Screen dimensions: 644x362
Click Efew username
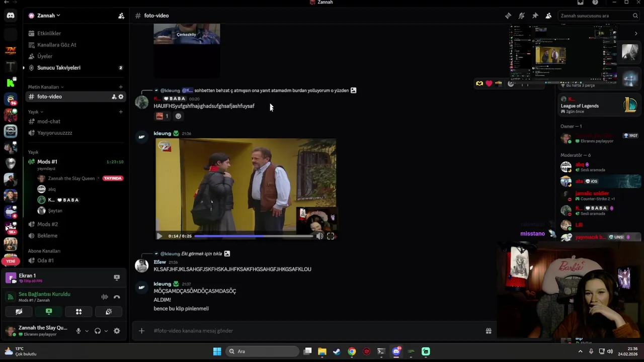pos(159,262)
